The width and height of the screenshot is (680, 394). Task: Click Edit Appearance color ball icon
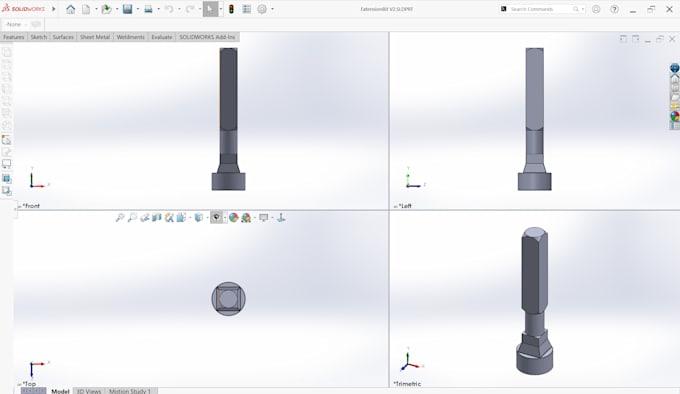point(233,218)
